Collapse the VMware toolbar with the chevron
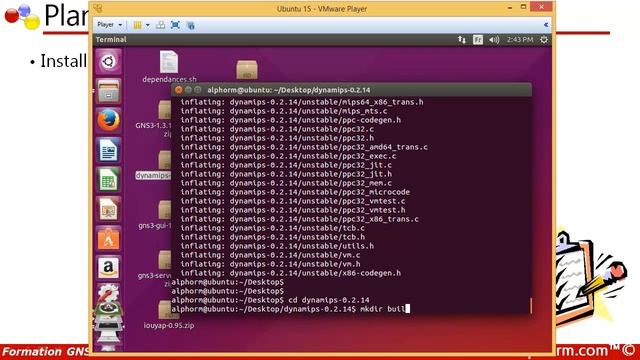Viewport: 640px width, 360px height. (546, 25)
